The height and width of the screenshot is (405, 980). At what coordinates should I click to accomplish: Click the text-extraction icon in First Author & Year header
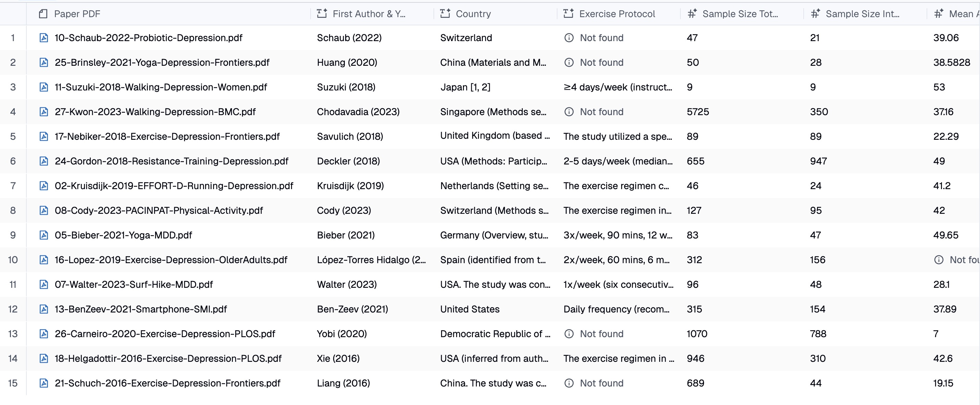322,13
